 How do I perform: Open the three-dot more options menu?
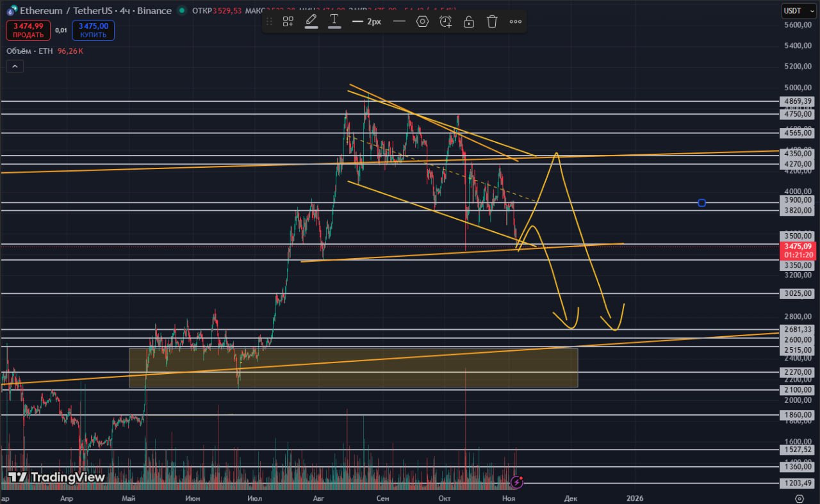pos(516,22)
